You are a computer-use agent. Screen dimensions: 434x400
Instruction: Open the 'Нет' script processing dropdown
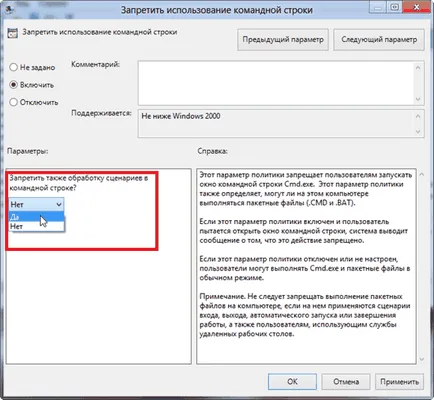(36, 204)
